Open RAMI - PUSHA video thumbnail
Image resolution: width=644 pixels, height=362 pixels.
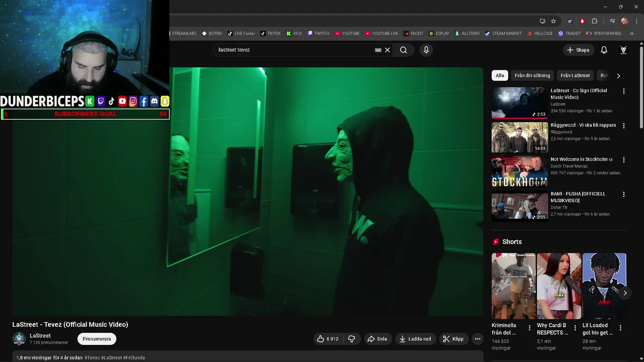pos(520,206)
